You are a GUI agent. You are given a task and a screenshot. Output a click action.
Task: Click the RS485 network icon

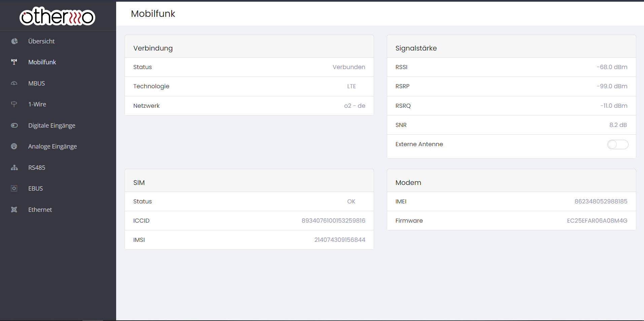[14, 167]
